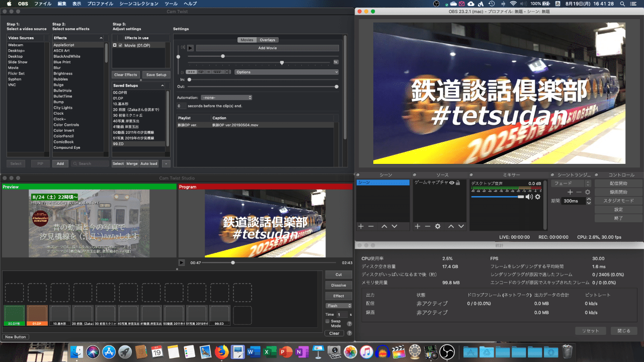Open the ファイル menu
The width and height of the screenshot is (644, 362).
pyautogui.click(x=43, y=4)
